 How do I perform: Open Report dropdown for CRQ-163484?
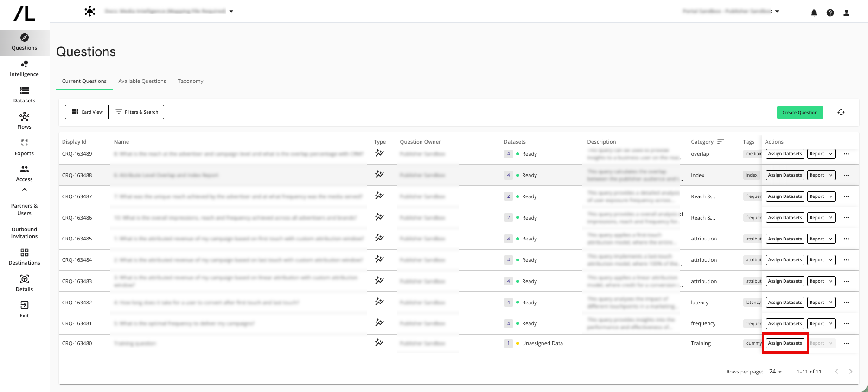tap(821, 260)
